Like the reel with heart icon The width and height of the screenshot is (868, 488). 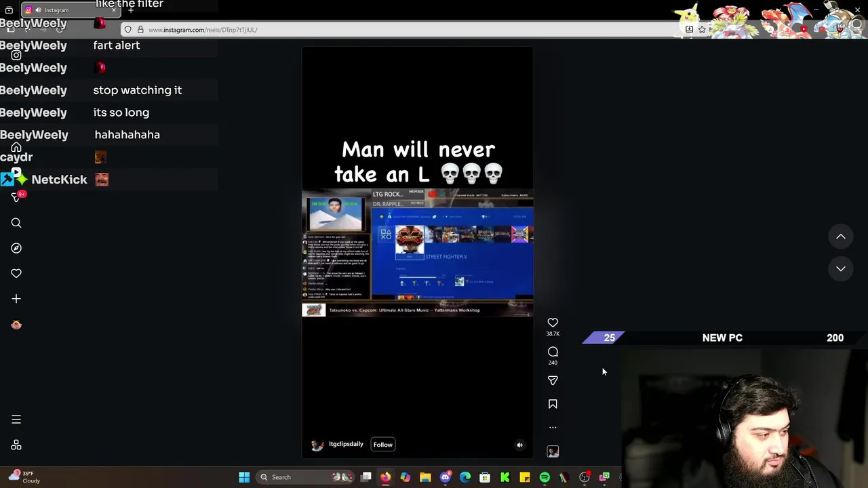[x=553, y=323]
